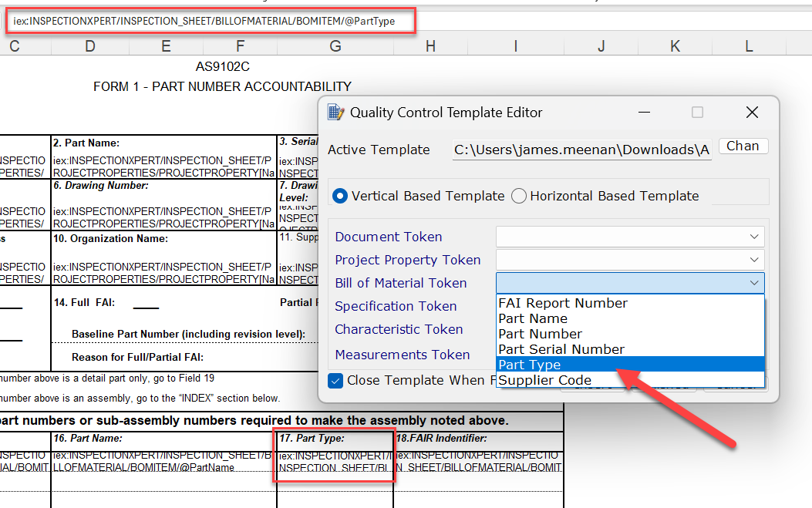Switch to Horizontal Based Template
812x508 pixels.
[519, 196]
